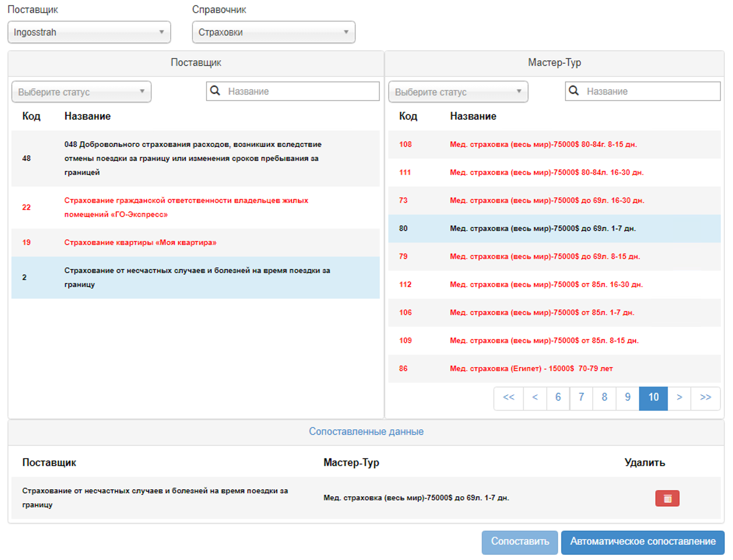Image resolution: width=733 pixels, height=560 pixels.
Task: Open the Сопоставленные данные section header
Action: coord(366,431)
